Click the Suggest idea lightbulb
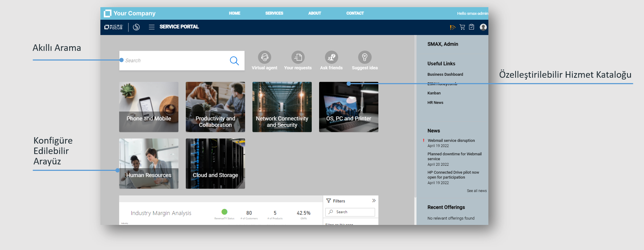This screenshot has height=250, width=644. pos(365,57)
